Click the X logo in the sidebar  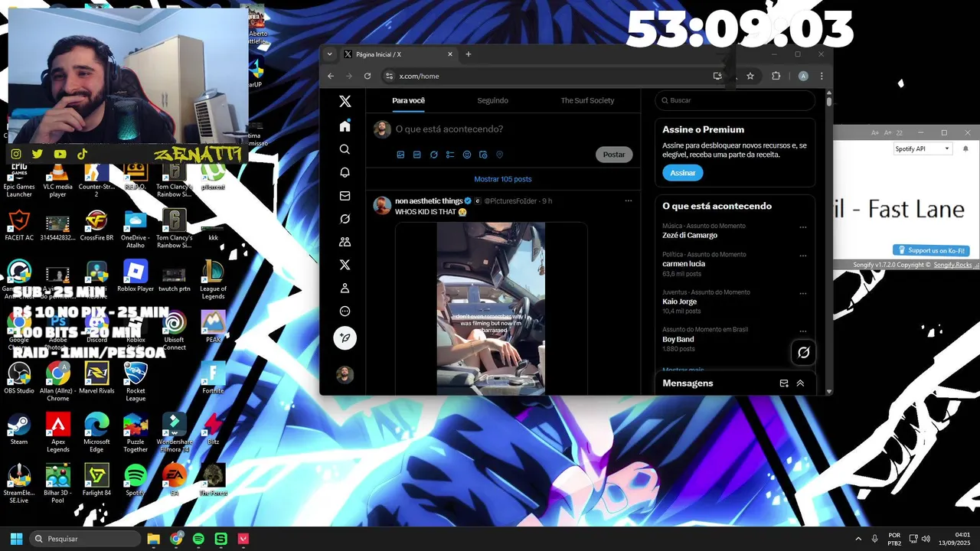pyautogui.click(x=345, y=101)
